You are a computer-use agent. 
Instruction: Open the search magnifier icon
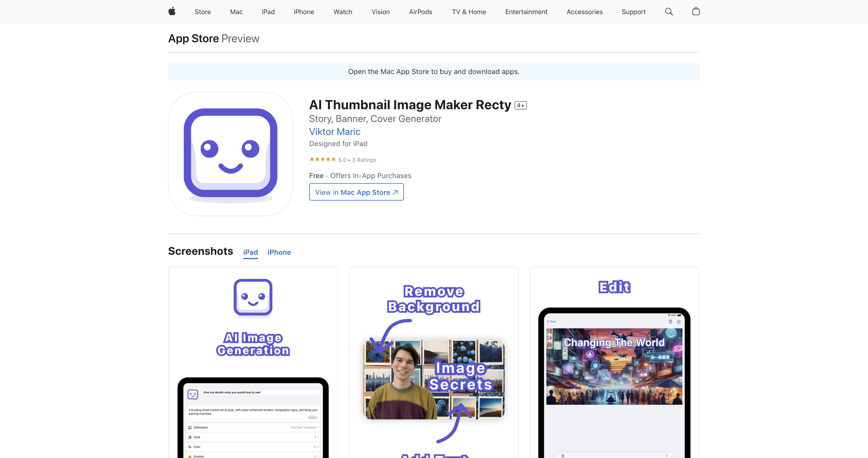669,12
